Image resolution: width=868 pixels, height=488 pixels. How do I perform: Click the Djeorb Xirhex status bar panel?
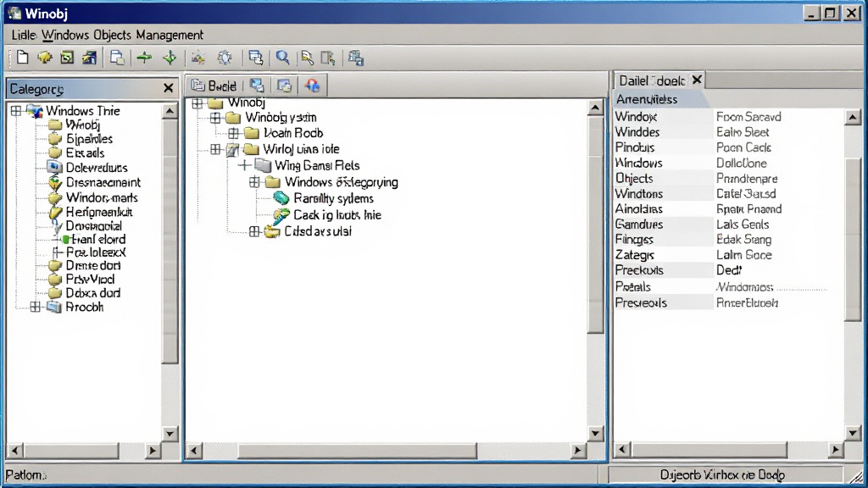(726, 474)
